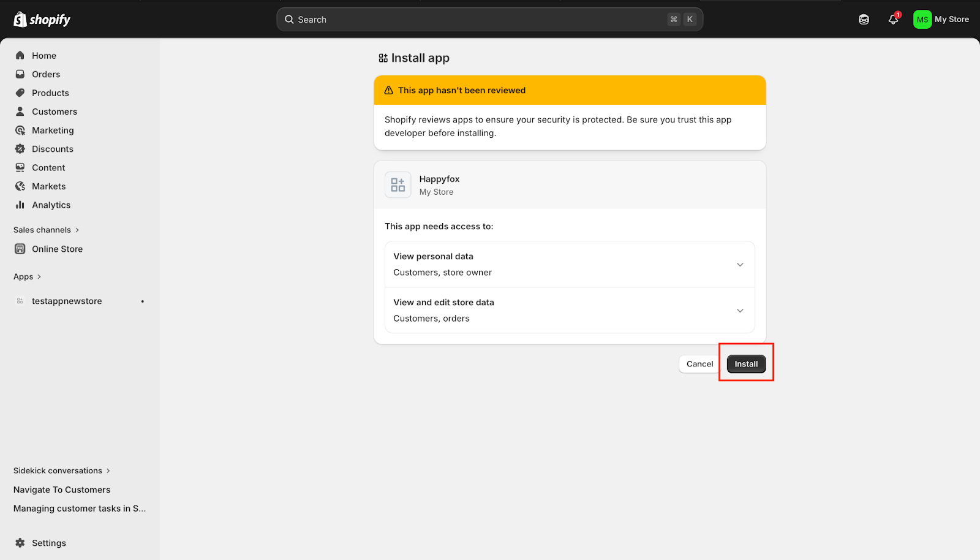Open the Sidekick assistant icon
Image resolution: width=980 pixels, height=560 pixels.
pyautogui.click(x=864, y=20)
